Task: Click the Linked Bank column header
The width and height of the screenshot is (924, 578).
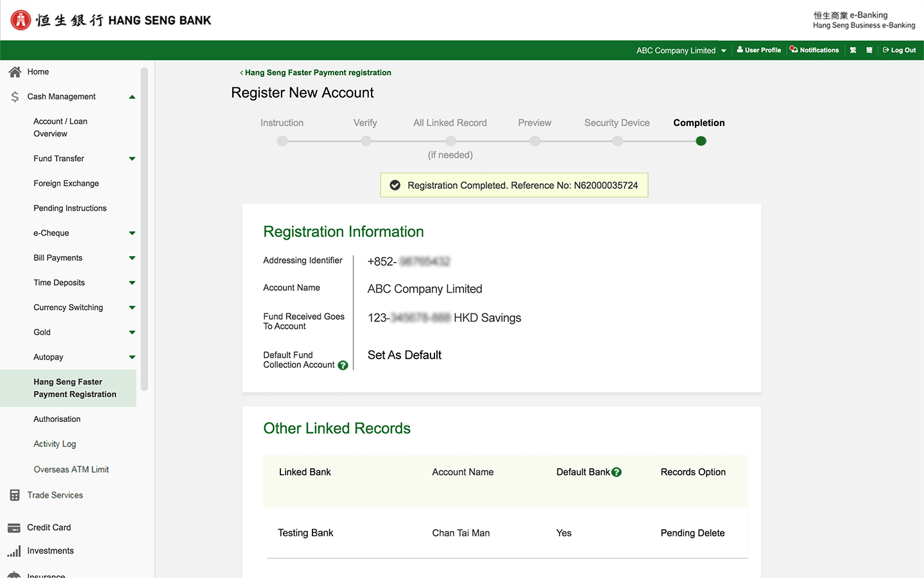Action: click(305, 472)
